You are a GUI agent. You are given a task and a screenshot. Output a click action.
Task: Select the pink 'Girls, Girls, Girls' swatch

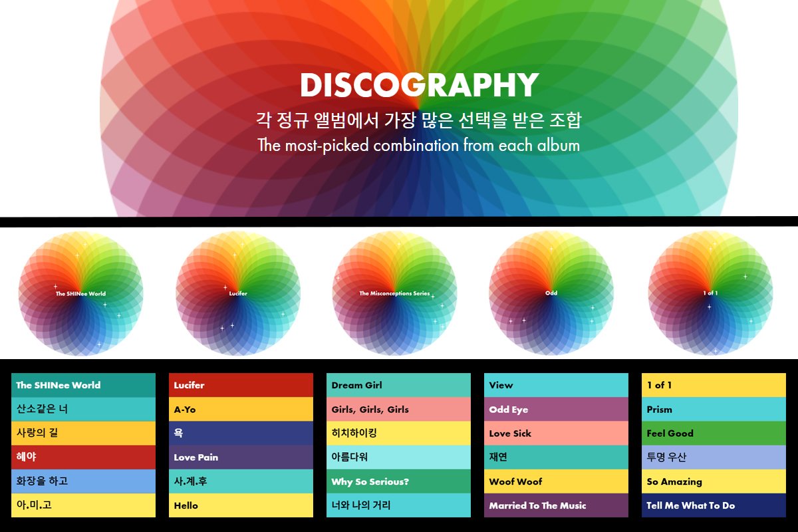398,409
